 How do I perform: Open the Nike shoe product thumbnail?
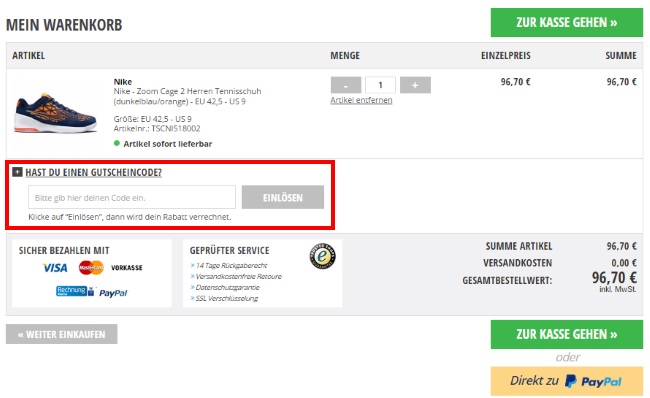(56, 113)
